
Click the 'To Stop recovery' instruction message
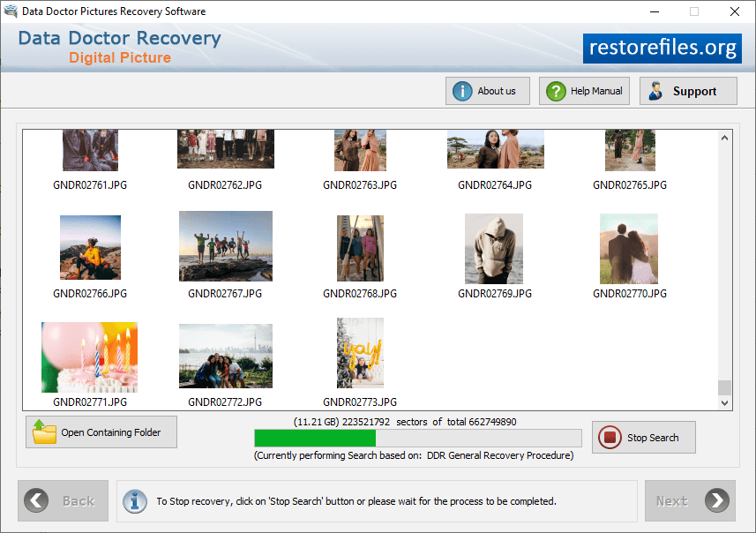click(x=356, y=501)
